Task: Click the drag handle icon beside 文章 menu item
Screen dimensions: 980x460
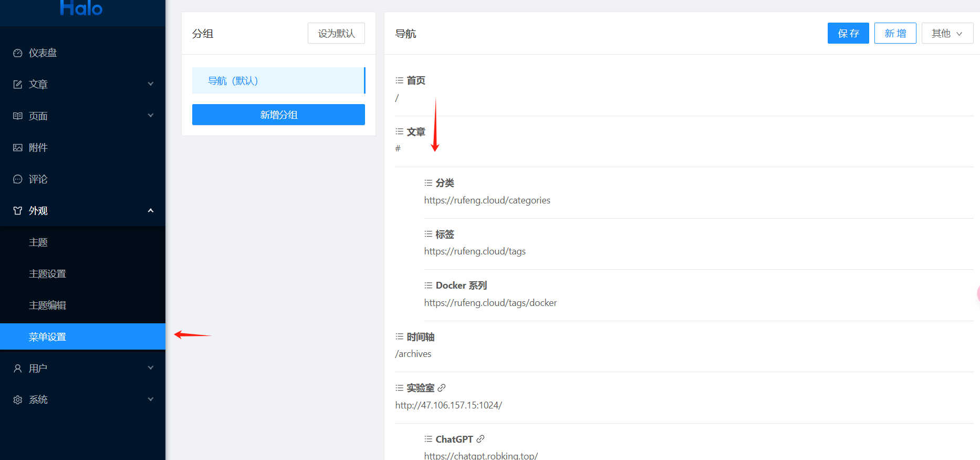Action: coord(400,131)
